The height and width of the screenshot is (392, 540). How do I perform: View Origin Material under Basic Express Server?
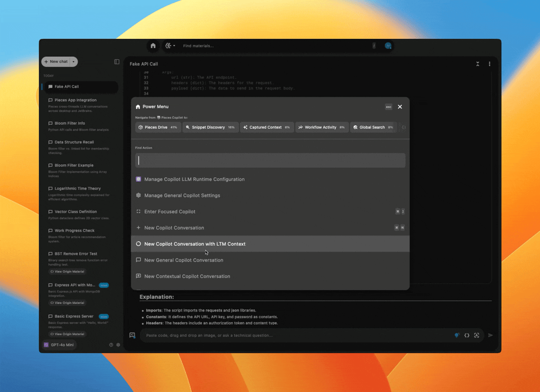67,334
